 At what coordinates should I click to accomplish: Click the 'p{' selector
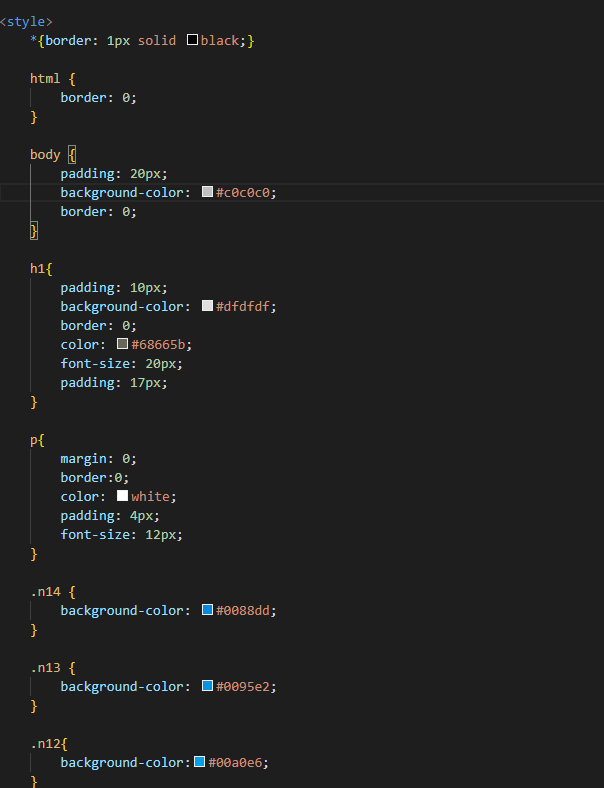pos(37,441)
